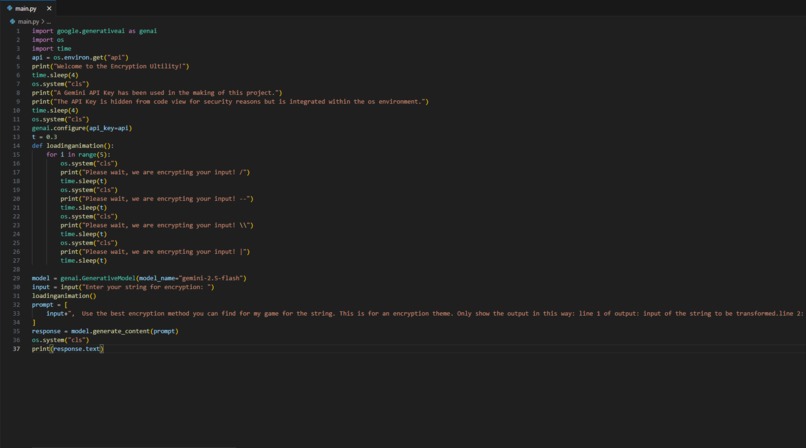The height and width of the screenshot is (448, 806).
Task: Click line number 29 in the gutter
Action: 16,278
